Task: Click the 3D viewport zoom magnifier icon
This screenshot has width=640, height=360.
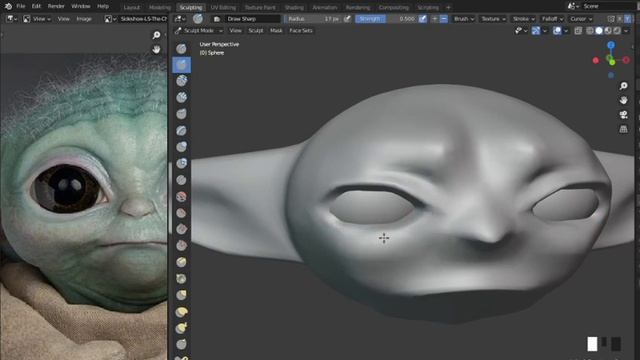Action: [x=623, y=86]
